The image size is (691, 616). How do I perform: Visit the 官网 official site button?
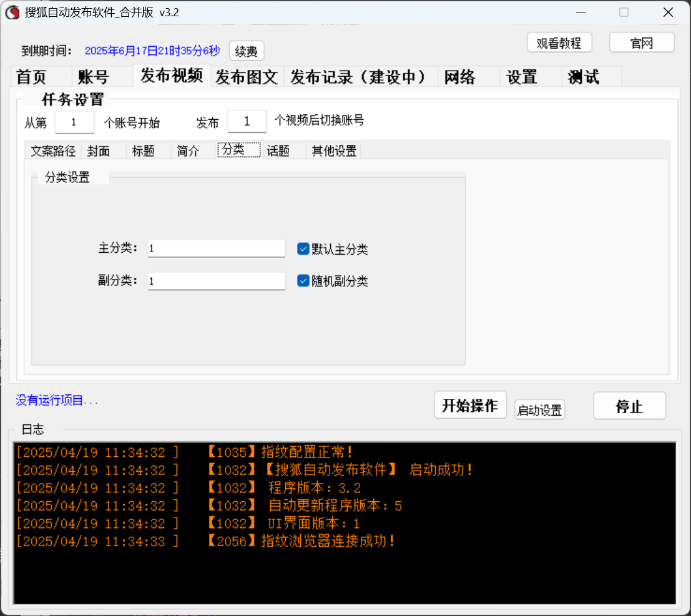point(642,42)
